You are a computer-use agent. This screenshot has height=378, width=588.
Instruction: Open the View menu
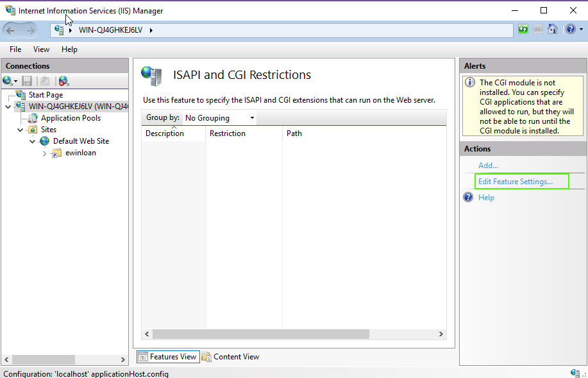click(41, 49)
